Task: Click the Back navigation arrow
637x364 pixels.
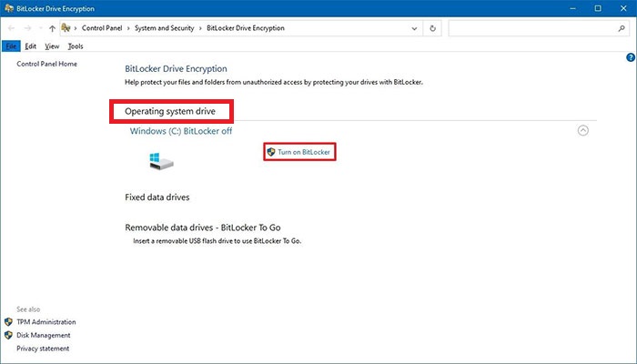Action: coord(11,28)
